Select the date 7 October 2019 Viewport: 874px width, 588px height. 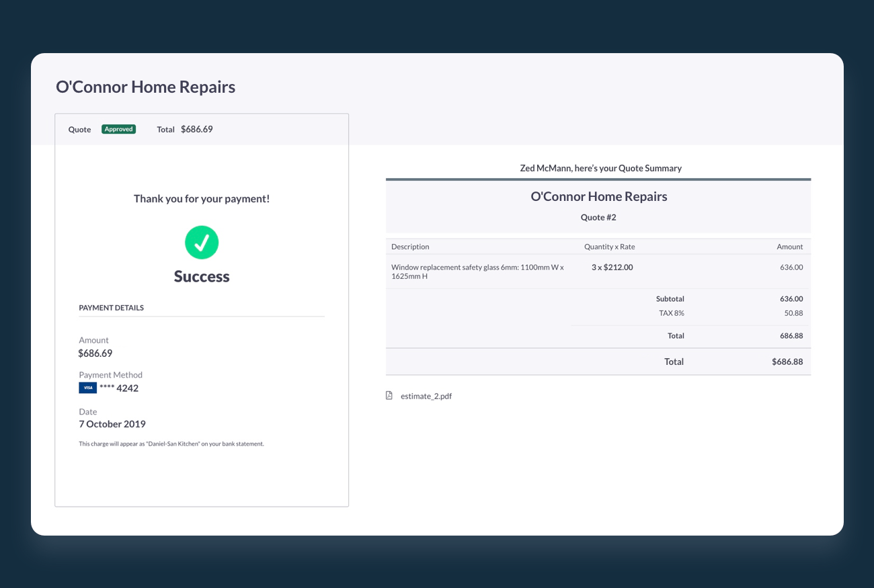(112, 424)
